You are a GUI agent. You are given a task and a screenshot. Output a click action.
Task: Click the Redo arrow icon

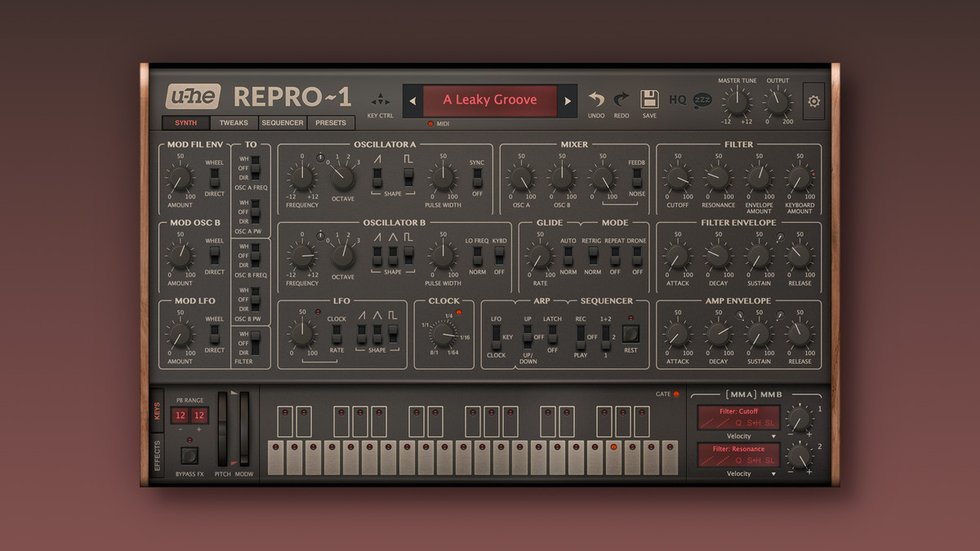coord(621,100)
